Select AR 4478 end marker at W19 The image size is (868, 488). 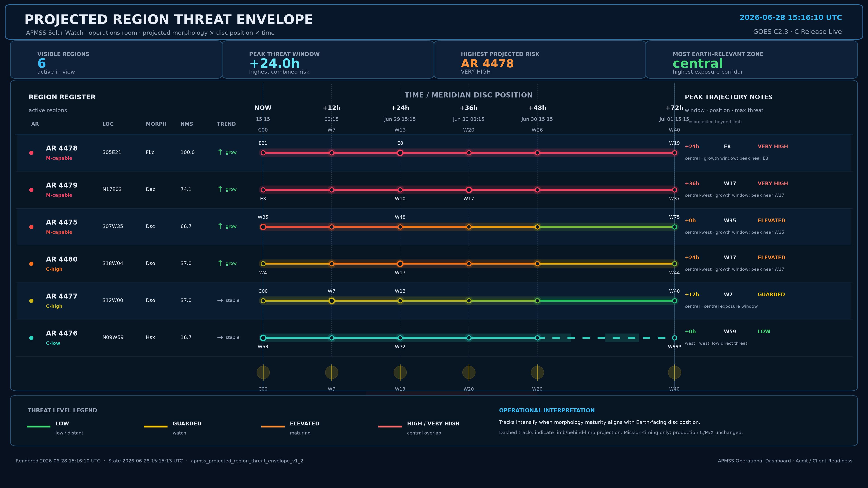pos(674,153)
